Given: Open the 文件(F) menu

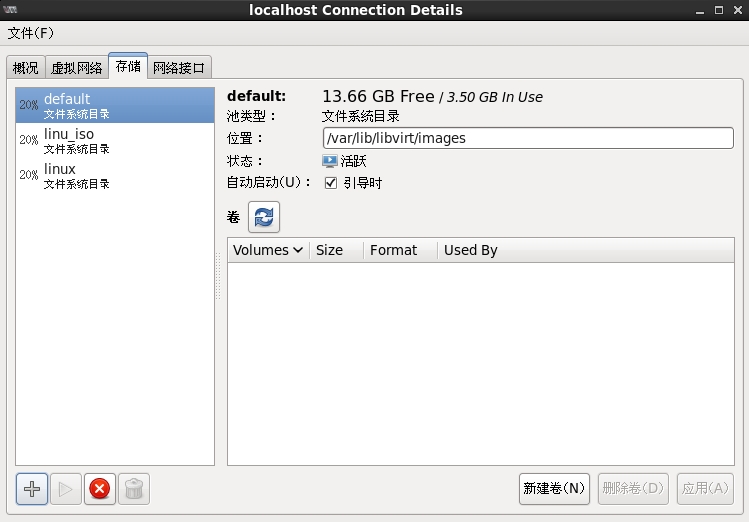Looking at the screenshot, I should 31,33.
